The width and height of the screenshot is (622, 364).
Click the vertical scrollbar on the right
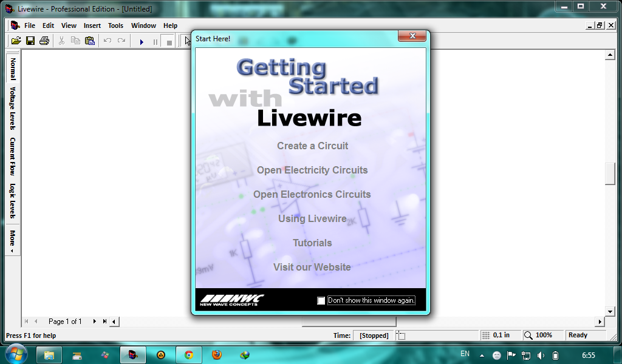[610, 173]
